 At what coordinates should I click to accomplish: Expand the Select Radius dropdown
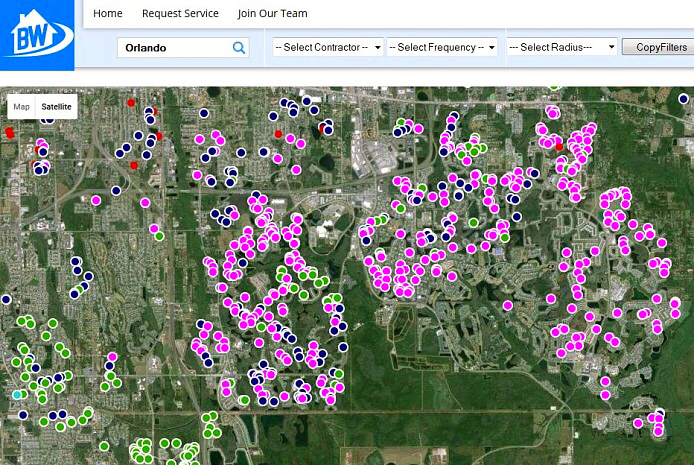[x=562, y=47]
